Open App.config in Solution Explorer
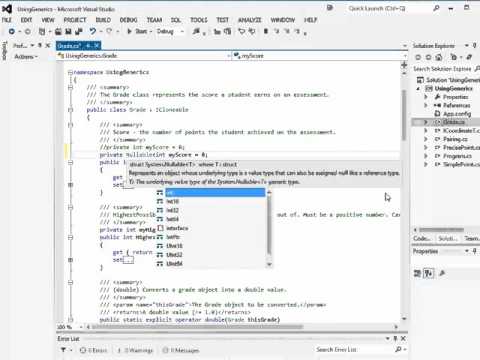 (x=457, y=114)
